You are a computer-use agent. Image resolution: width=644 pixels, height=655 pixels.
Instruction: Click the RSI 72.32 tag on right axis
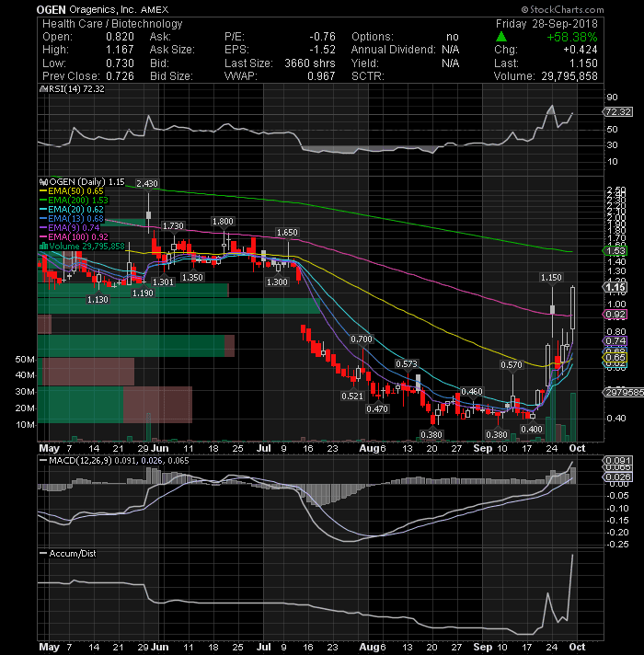pos(618,112)
